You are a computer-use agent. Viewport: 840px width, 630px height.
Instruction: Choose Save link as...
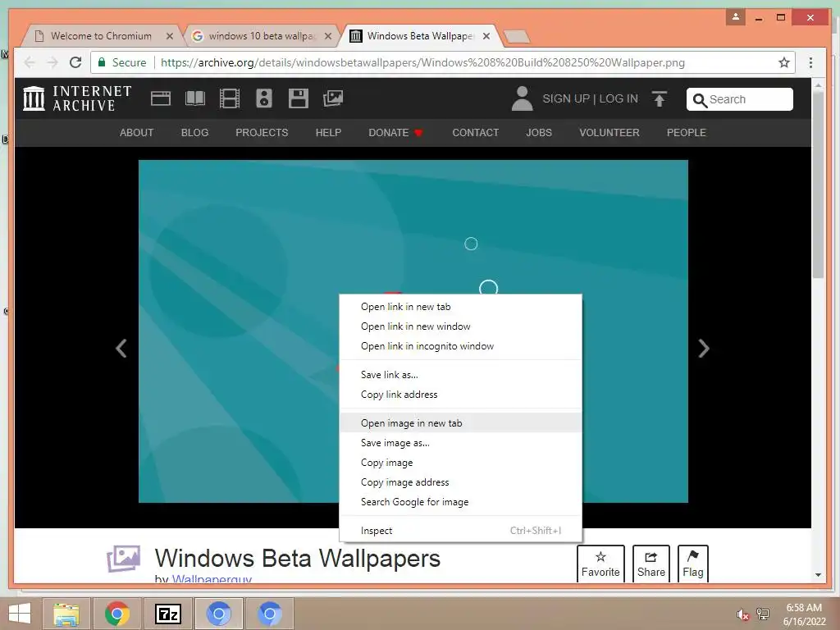[461, 375]
